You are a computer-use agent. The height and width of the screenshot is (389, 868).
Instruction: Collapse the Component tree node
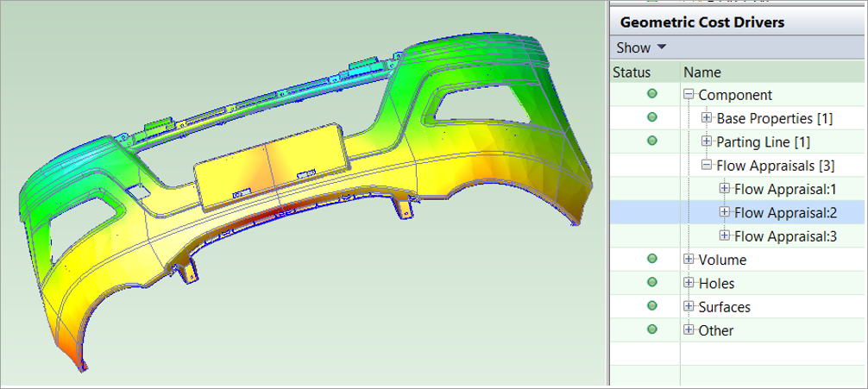click(689, 95)
